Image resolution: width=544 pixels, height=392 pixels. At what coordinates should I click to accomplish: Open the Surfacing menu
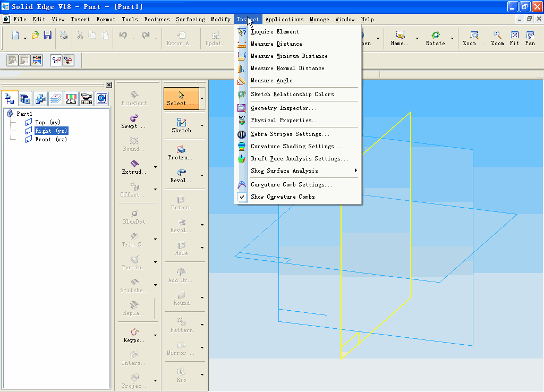pyautogui.click(x=191, y=20)
